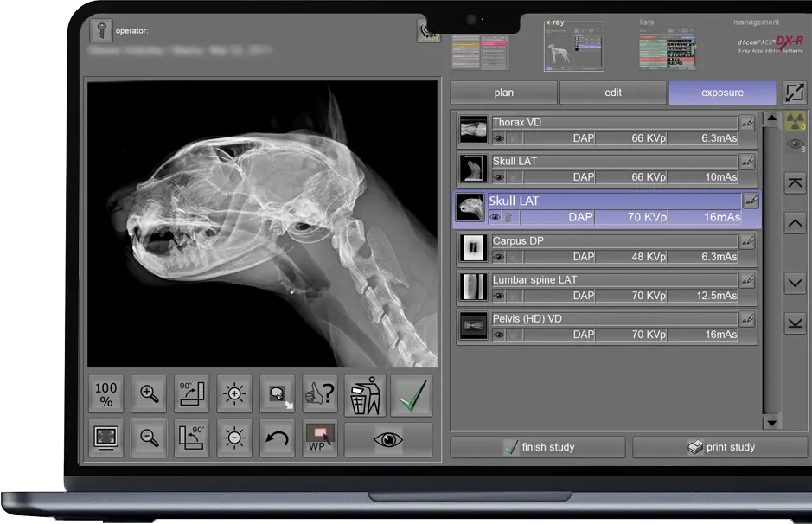Switch to the plan tab
812x524 pixels.
pyautogui.click(x=503, y=93)
